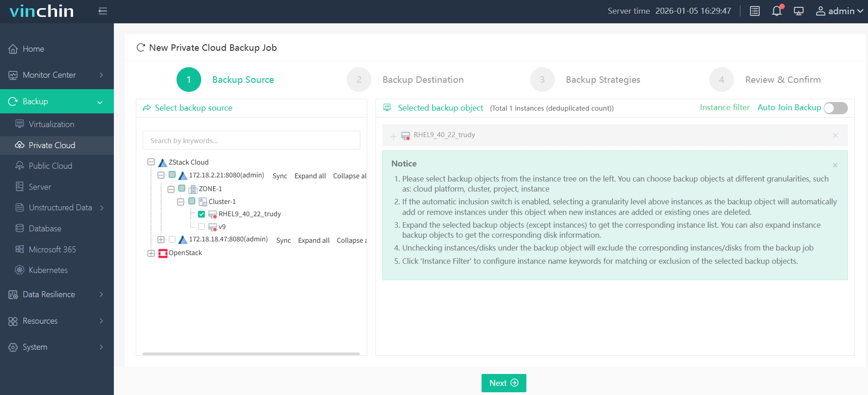Click Sync for 172.18.18.47:8080(admin)
This screenshot has width=868, height=395.
coord(284,240)
